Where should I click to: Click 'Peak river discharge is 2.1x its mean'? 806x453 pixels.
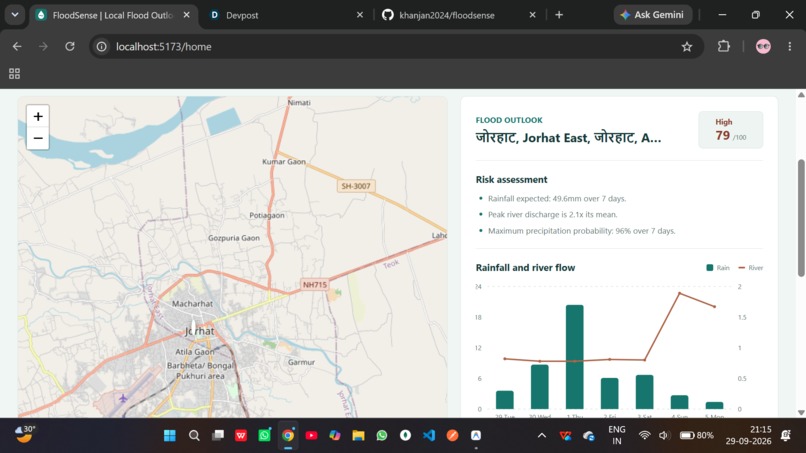pos(553,214)
